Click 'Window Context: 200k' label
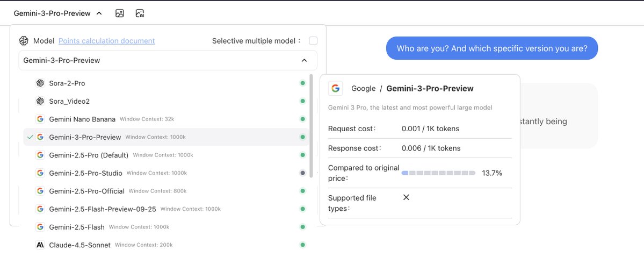644x257 pixels. pyautogui.click(x=144, y=245)
